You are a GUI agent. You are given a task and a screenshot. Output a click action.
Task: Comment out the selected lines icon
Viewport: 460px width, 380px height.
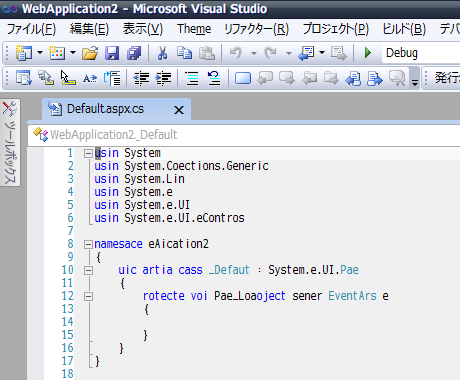(x=192, y=79)
